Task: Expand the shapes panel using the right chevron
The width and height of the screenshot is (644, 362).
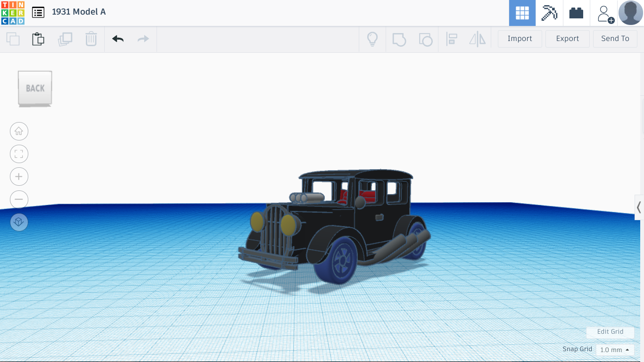Action: point(639,207)
